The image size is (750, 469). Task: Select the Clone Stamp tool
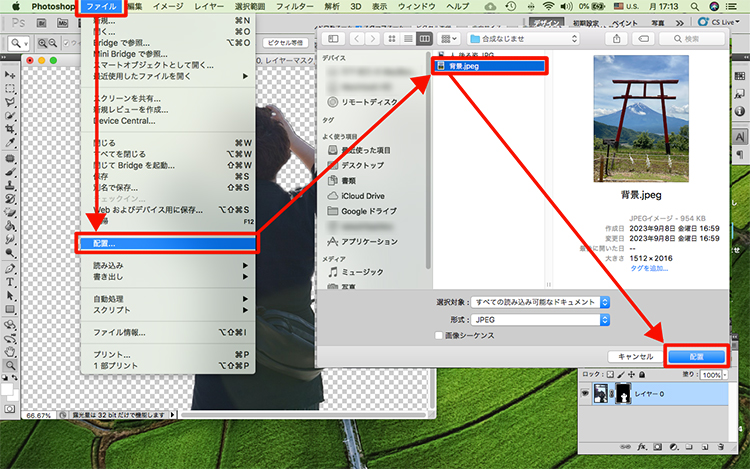pyautogui.click(x=10, y=185)
